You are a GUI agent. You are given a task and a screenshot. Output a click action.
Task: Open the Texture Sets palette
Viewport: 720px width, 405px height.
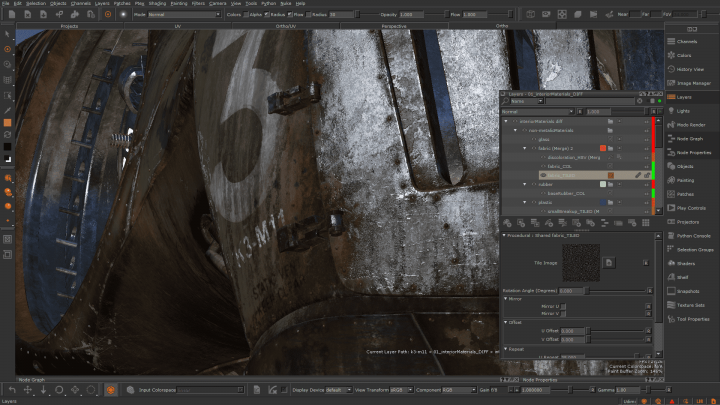pyautogui.click(x=692, y=305)
